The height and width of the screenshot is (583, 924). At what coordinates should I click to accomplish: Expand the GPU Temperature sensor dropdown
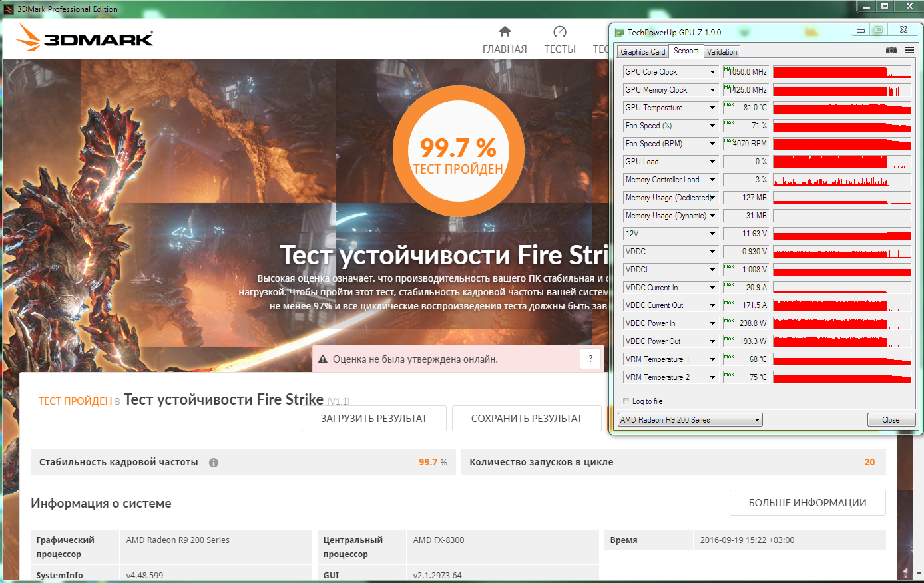click(712, 108)
